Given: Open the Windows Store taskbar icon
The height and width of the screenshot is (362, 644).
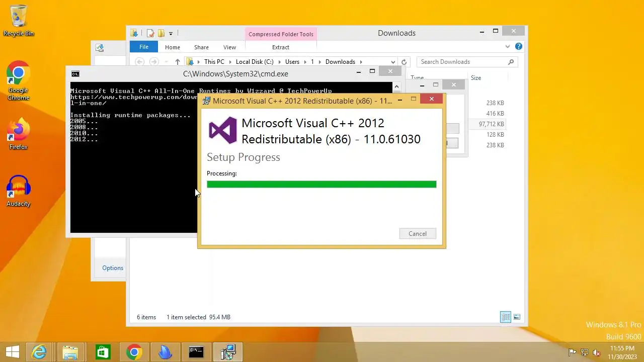Looking at the screenshot, I should click(x=103, y=352).
